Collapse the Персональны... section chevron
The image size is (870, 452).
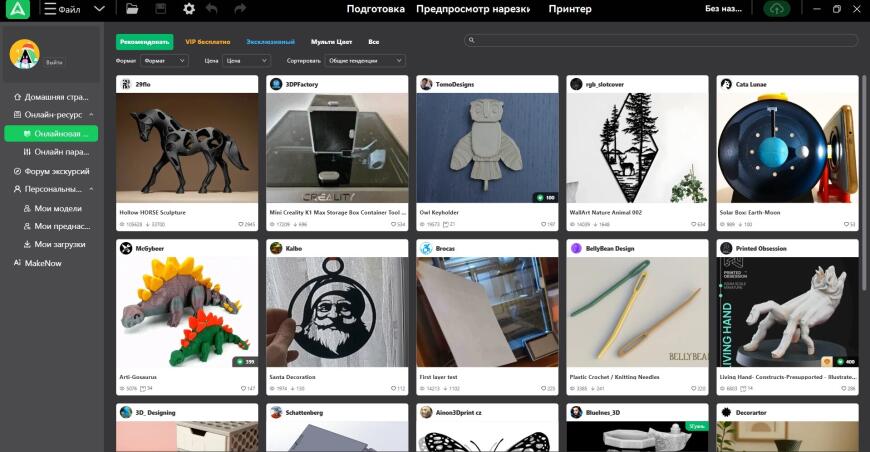pos(92,189)
